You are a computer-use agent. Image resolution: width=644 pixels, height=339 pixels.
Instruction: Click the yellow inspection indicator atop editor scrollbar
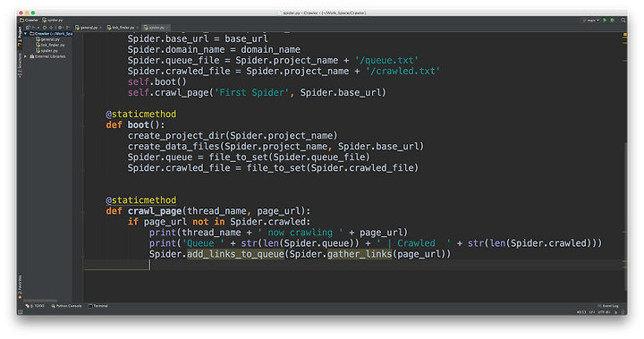coord(624,36)
